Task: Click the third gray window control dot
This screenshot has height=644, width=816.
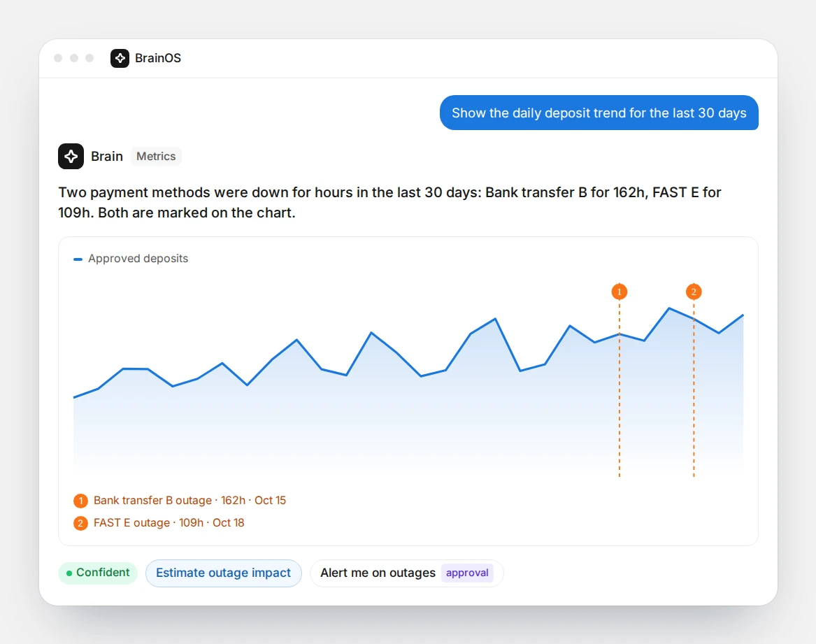Action: [x=90, y=58]
